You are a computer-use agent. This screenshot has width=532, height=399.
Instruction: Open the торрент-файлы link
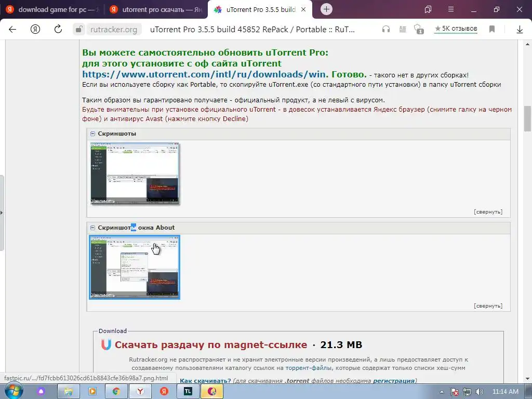[x=309, y=368]
